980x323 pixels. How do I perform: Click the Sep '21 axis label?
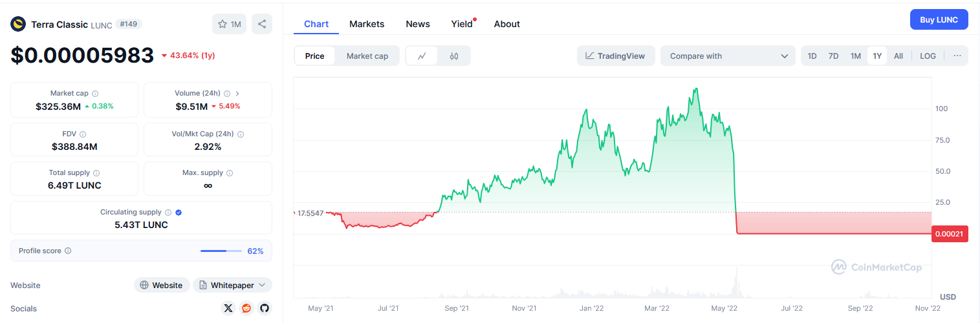(x=455, y=309)
